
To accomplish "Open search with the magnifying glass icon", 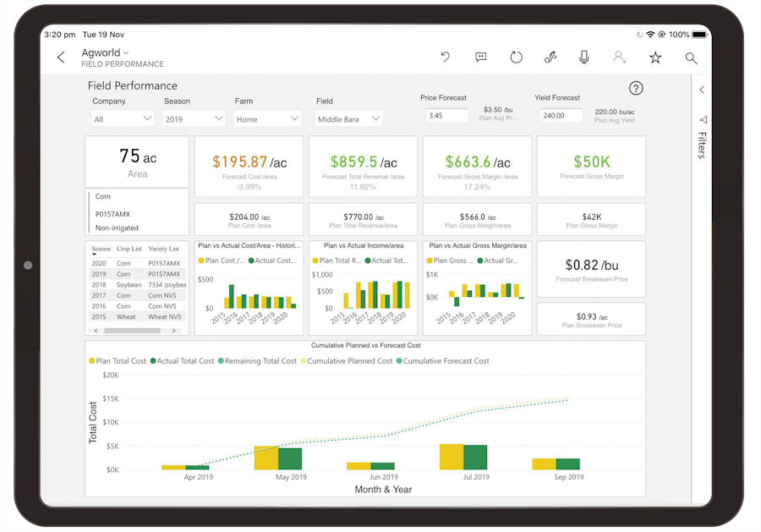I will [691, 58].
